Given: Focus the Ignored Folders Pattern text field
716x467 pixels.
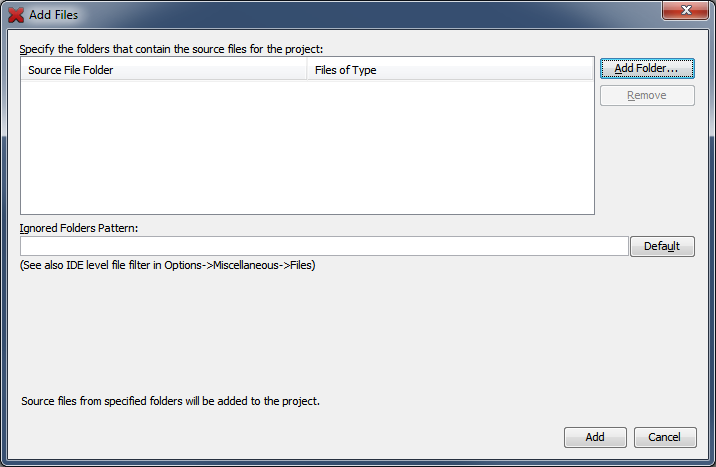Looking at the screenshot, I should 324,246.
